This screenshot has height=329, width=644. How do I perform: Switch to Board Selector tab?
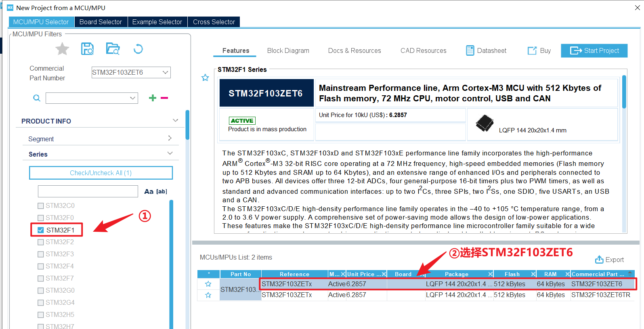tap(101, 22)
